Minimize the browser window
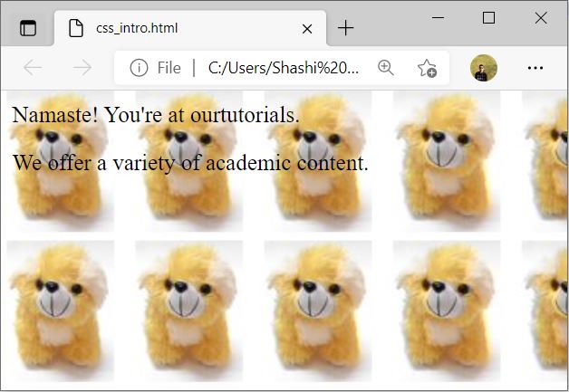This screenshot has width=569, height=392. click(438, 17)
